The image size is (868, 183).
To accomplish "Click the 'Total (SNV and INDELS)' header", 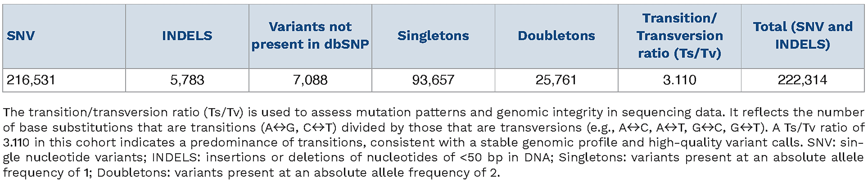I will coord(802,36).
